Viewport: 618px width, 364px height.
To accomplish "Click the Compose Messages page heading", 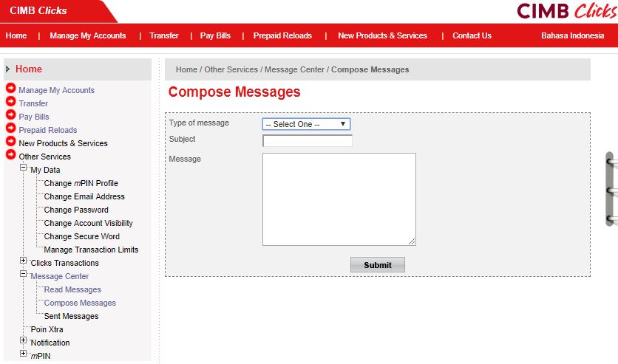I will (x=234, y=92).
